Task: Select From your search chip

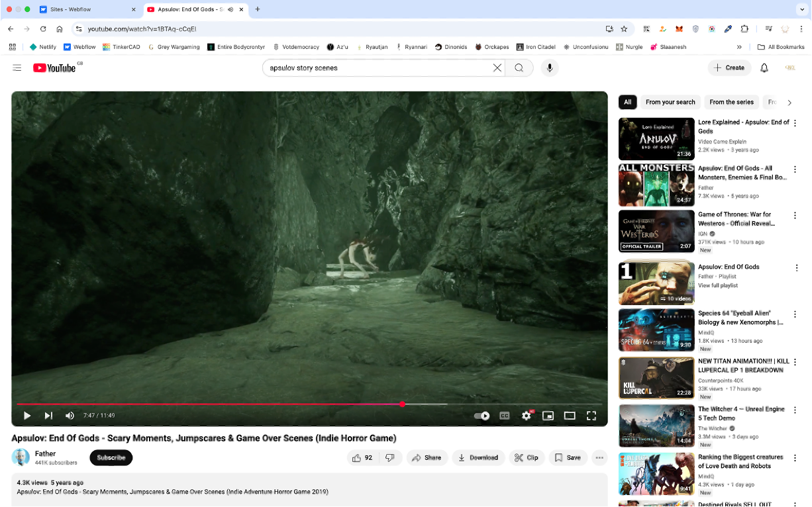Action: [670, 102]
